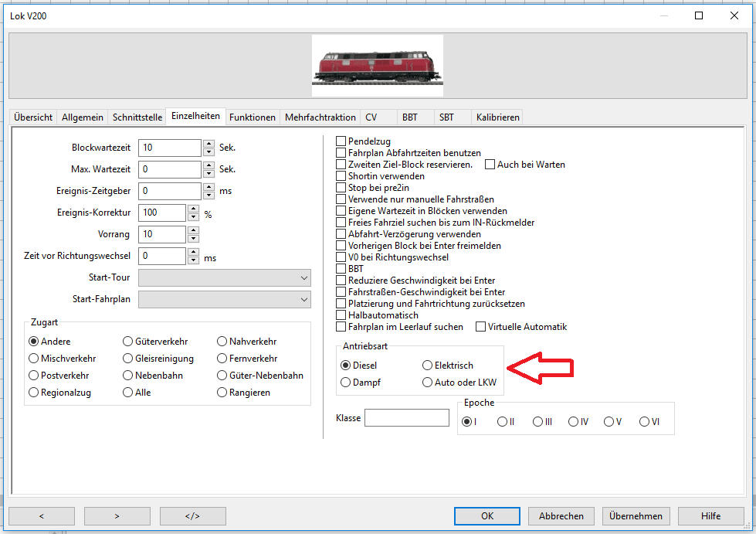This screenshot has width=756, height=534.
Task: Choose the Güterverkehr train type
Action: pos(128,342)
